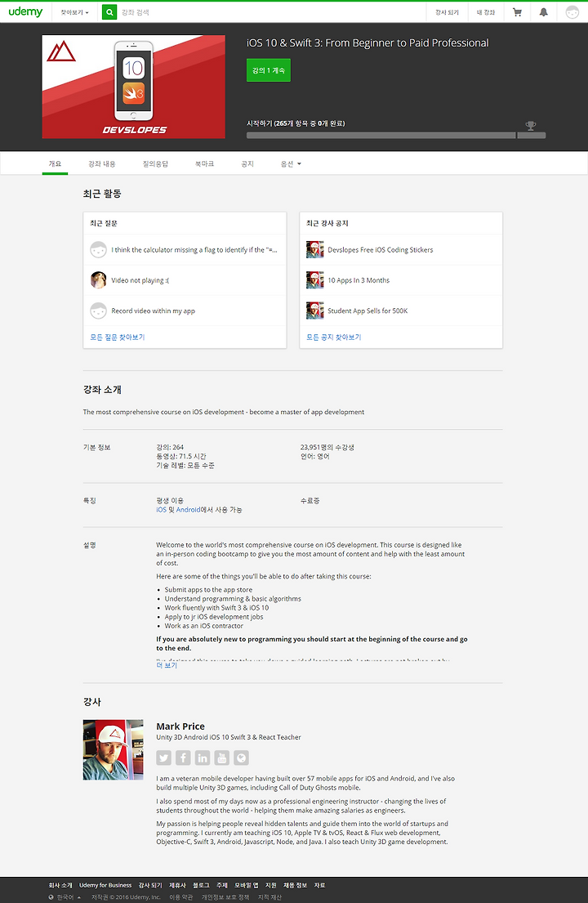Open 'Video not playing :(' question
Image resolution: width=588 pixels, height=903 pixels.
click(x=140, y=280)
